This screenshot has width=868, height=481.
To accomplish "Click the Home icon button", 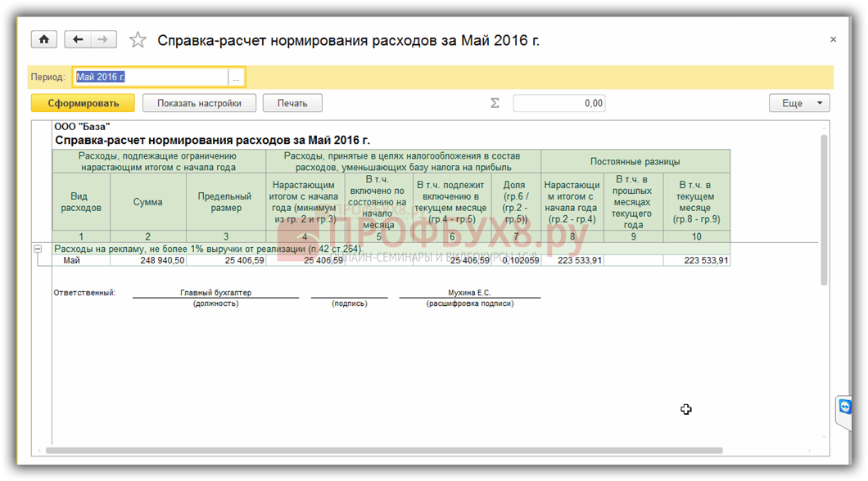I will [43, 40].
